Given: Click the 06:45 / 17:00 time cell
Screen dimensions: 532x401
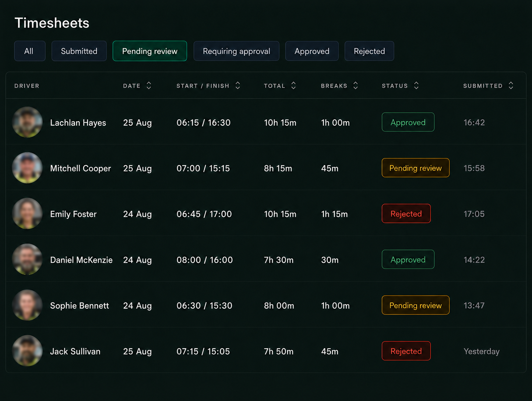Looking at the screenshot, I should tap(204, 214).
